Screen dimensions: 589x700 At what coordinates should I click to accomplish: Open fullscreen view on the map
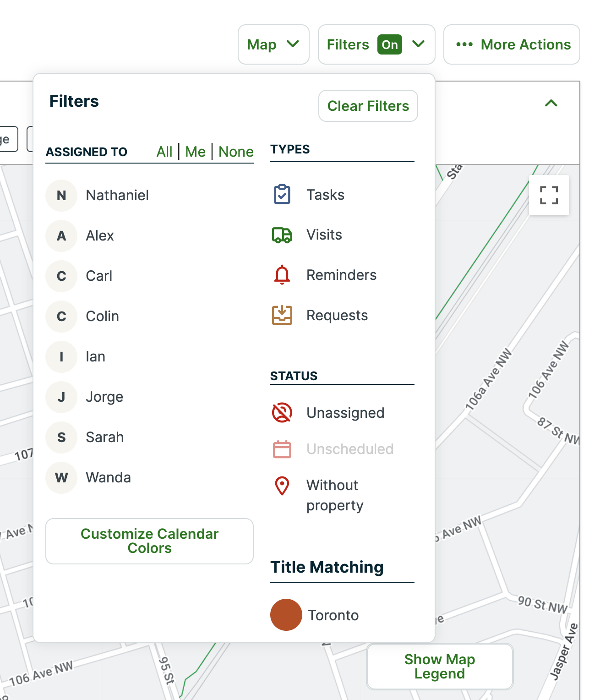point(549,195)
